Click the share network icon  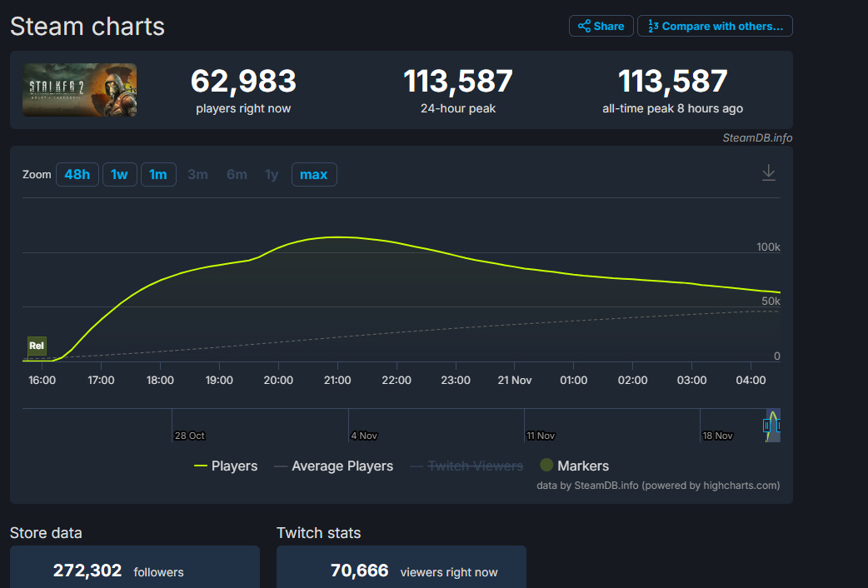584,26
